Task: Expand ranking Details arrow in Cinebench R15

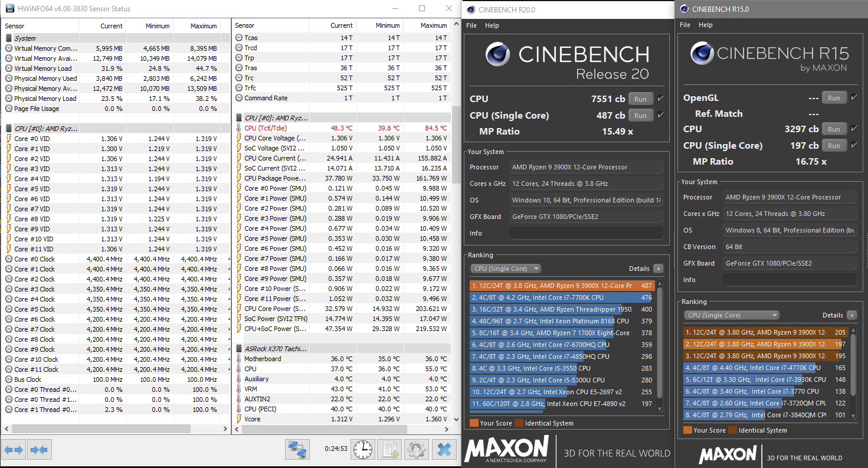Action: [x=851, y=315]
